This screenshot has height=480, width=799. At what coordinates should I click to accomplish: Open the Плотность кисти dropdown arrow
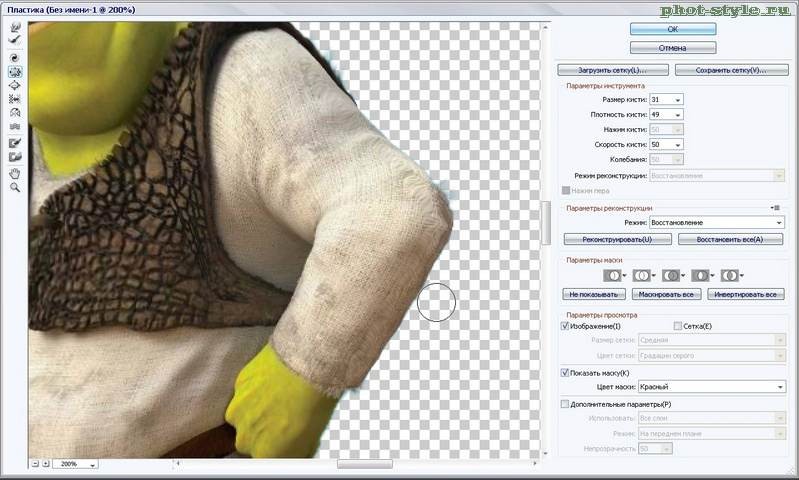[x=678, y=115]
